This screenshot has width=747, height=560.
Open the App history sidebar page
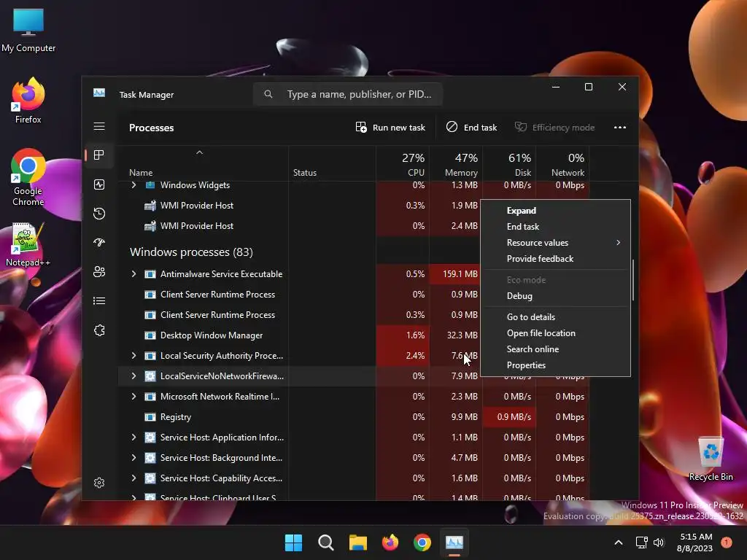(99, 214)
